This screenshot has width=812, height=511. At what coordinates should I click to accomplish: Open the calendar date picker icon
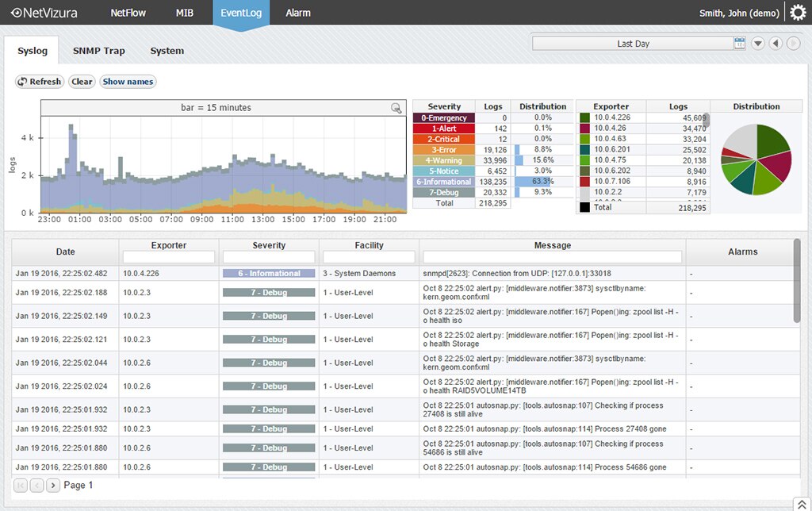tap(740, 43)
